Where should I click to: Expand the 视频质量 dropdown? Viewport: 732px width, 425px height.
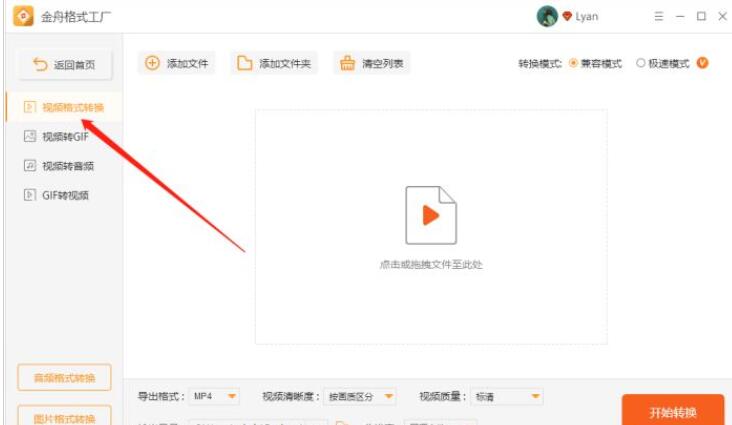[507, 397]
